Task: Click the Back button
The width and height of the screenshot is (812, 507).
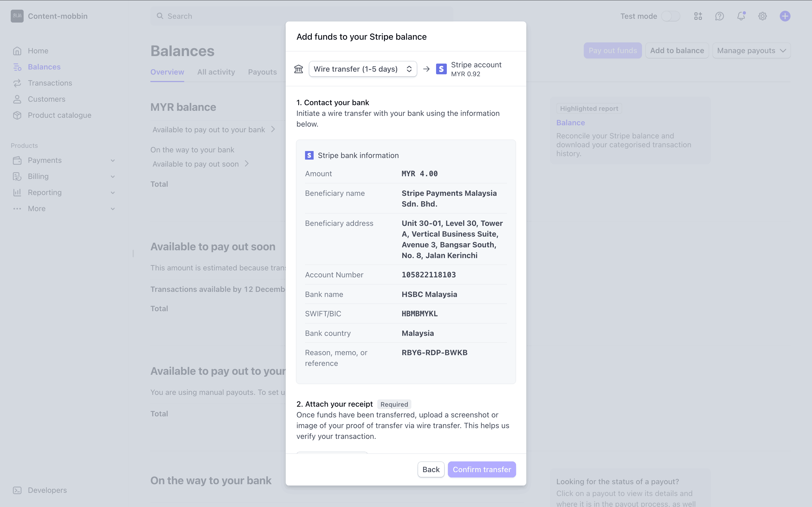Action: [x=431, y=469]
